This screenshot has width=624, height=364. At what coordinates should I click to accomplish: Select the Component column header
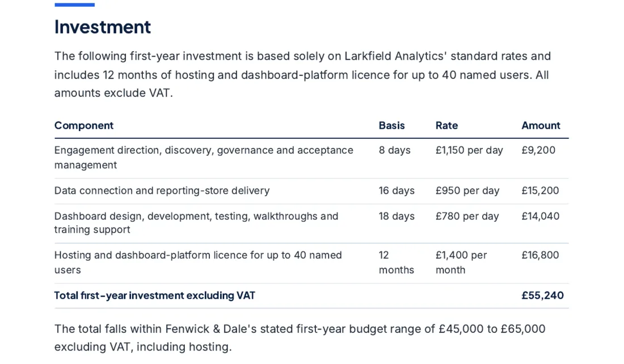coord(84,125)
